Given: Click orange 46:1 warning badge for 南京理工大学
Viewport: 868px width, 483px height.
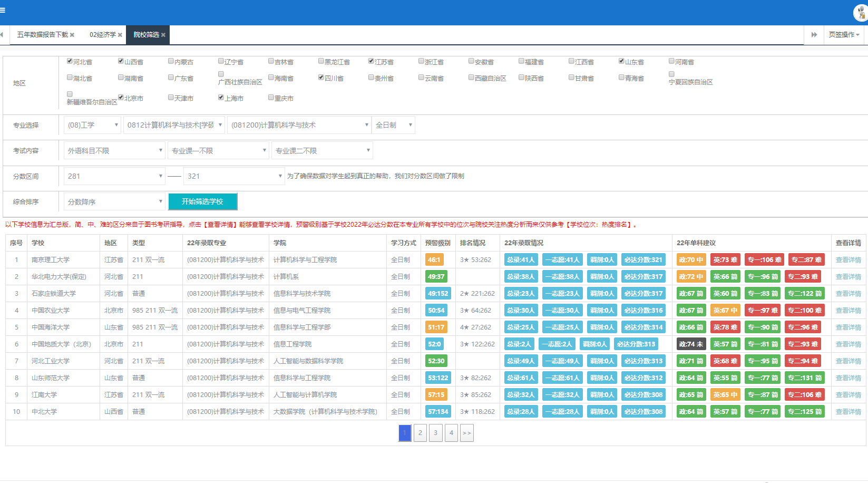Looking at the screenshot, I should pos(434,260).
